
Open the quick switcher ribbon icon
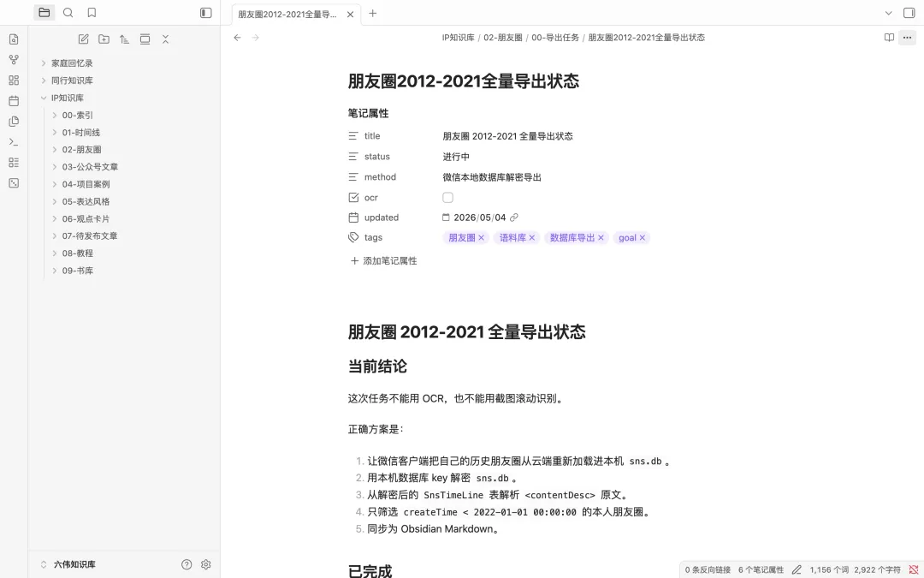click(15, 39)
